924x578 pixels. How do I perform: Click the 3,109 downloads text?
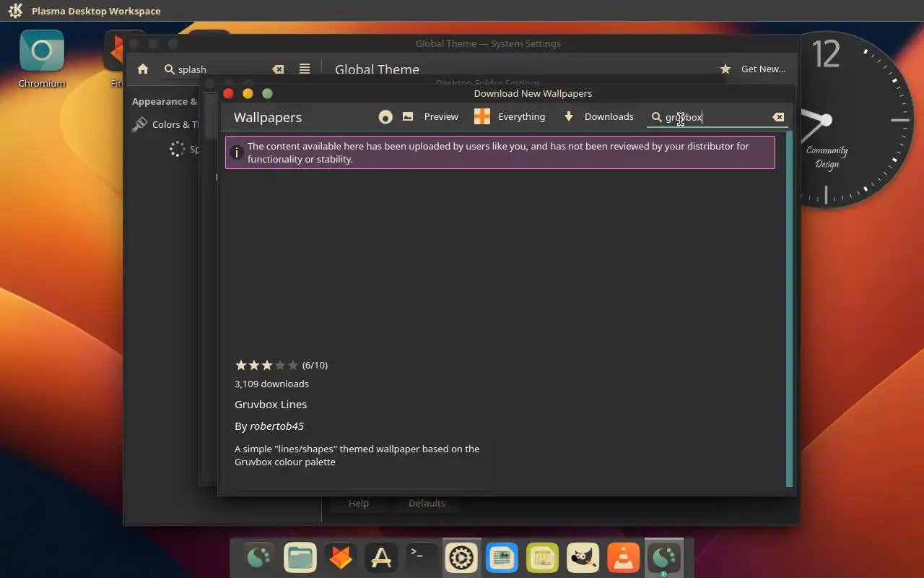coord(271,384)
